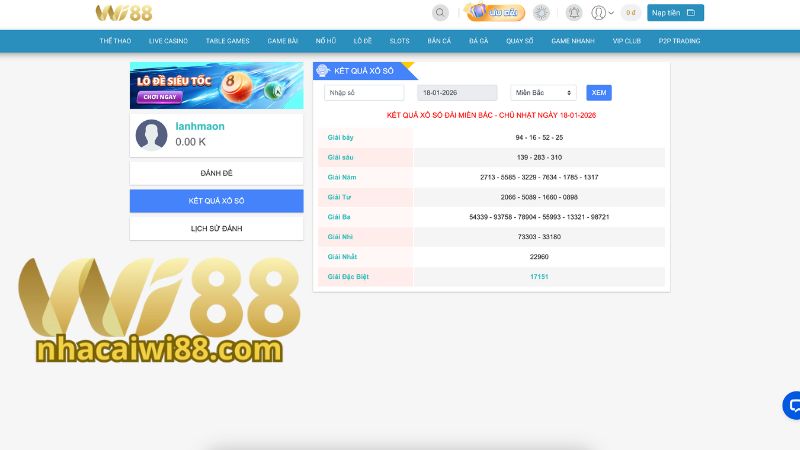The image size is (800, 450).
Task: Open the Nổ Hũ menu
Action: tap(326, 41)
